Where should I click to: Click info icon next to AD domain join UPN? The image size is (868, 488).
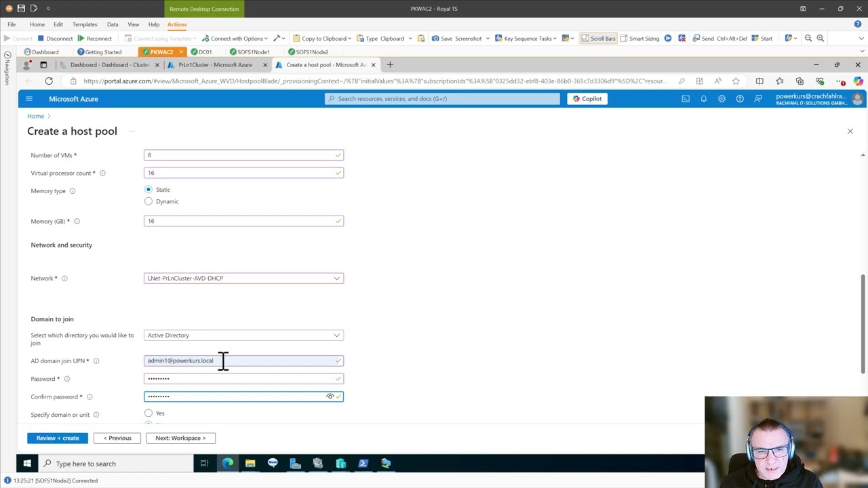pos(96,361)
